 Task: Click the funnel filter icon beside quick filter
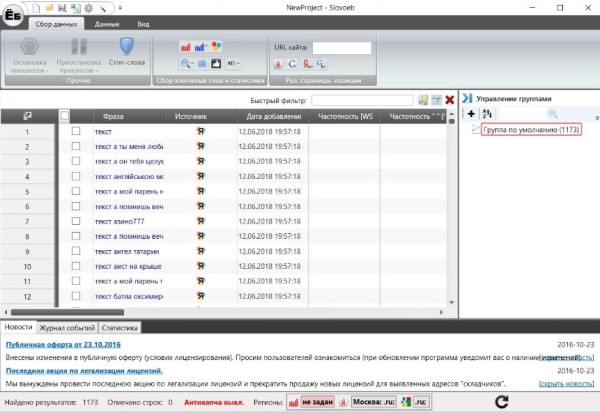click(x=436, y=100)
